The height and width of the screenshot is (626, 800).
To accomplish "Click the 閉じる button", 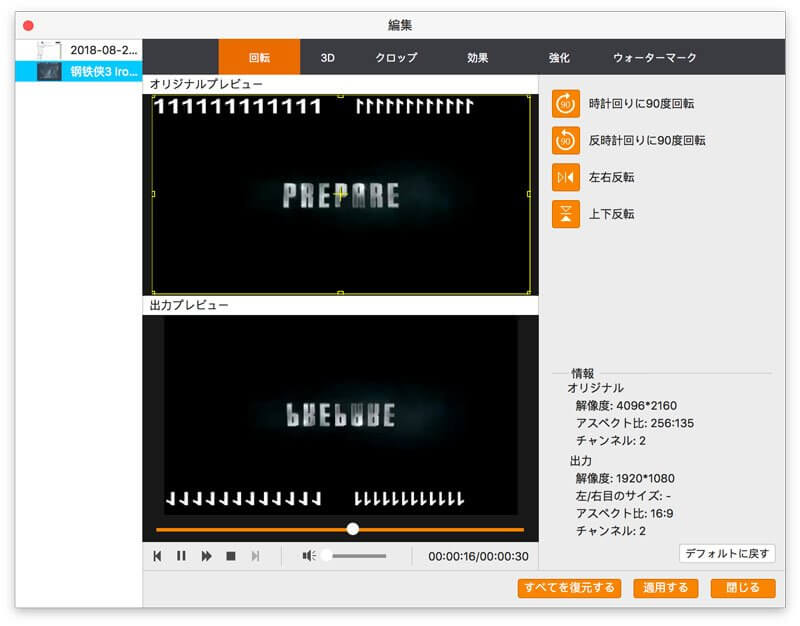I will [x=743, y=588].
